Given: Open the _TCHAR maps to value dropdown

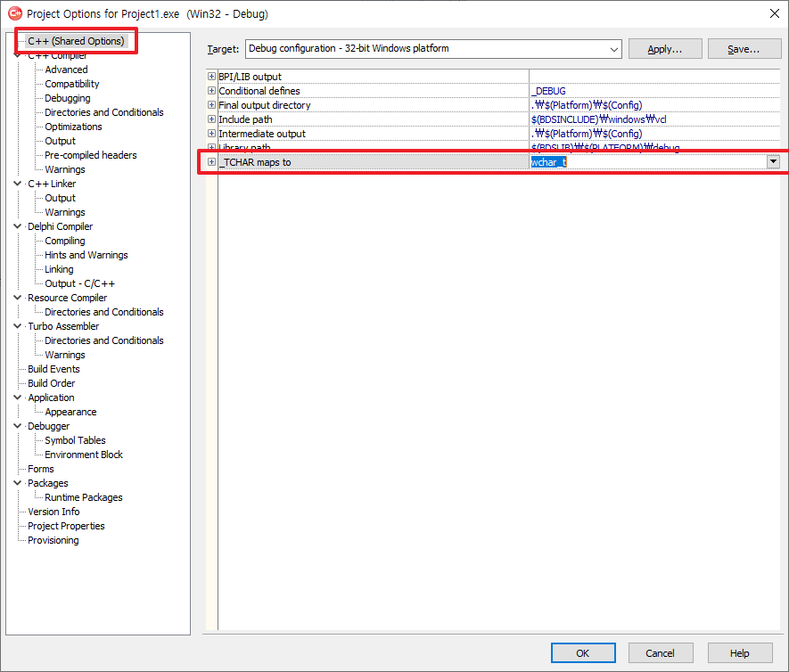Looking at the screenshot, I should pos(774,162).
